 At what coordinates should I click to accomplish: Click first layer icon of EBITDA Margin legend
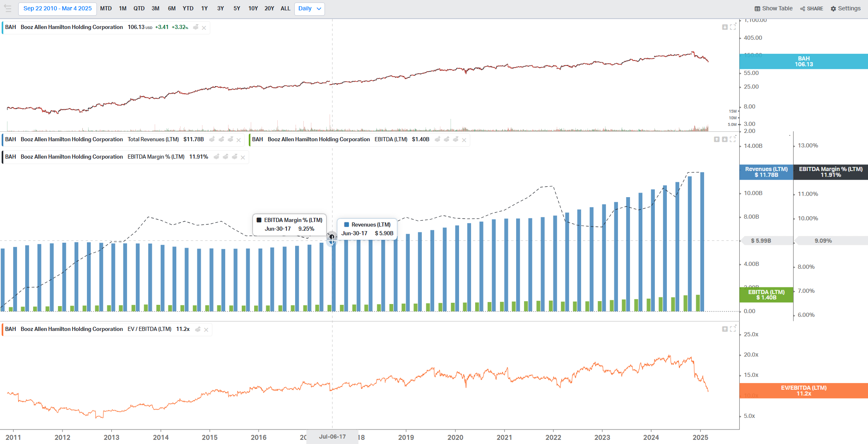click(216, 157)
